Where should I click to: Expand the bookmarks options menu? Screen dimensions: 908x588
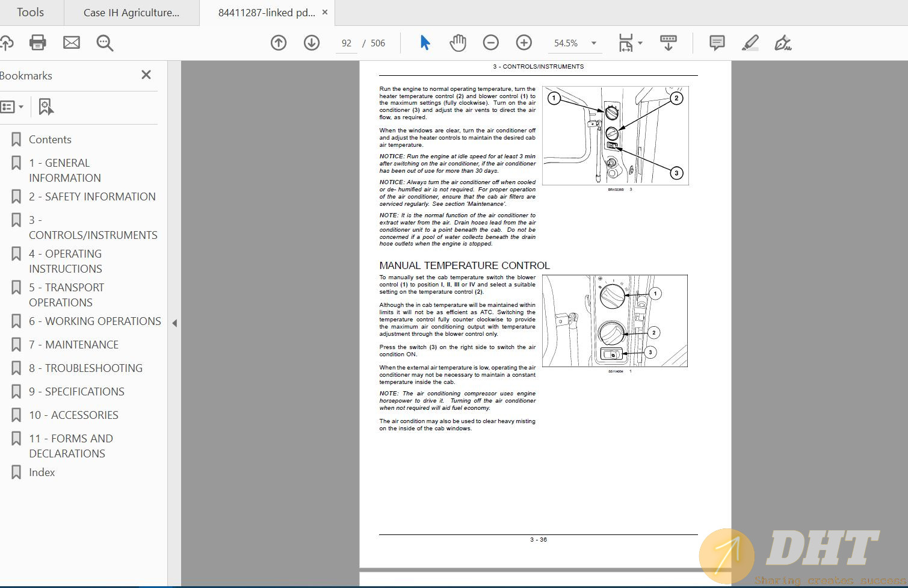[x=12, y=107]
